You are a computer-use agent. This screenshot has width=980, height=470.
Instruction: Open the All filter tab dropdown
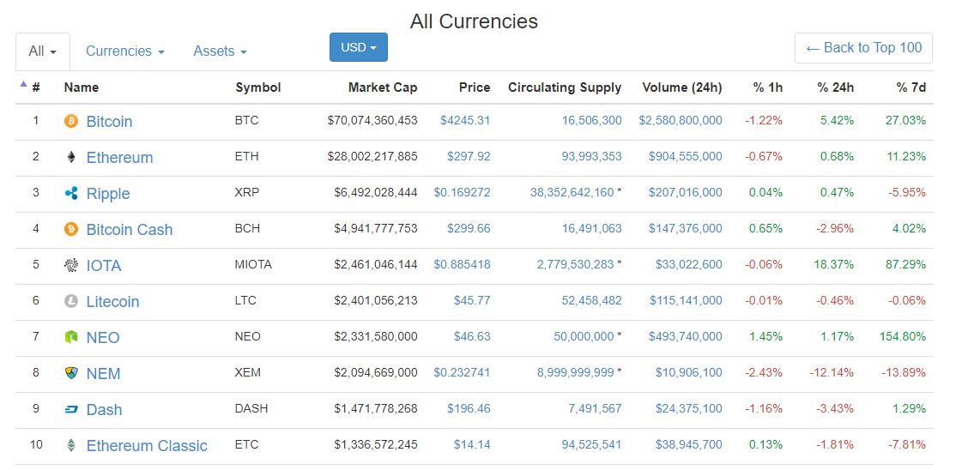coord(43,51)
